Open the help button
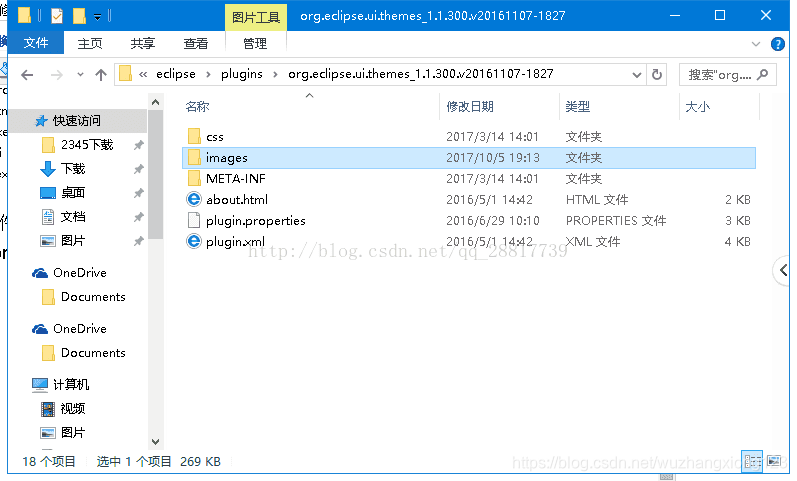 tap(778, 44)
